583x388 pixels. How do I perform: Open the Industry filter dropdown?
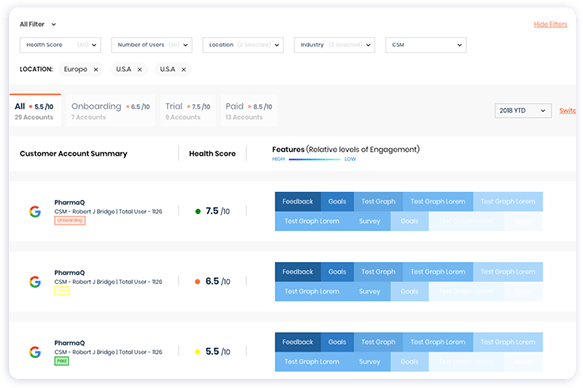335,45
